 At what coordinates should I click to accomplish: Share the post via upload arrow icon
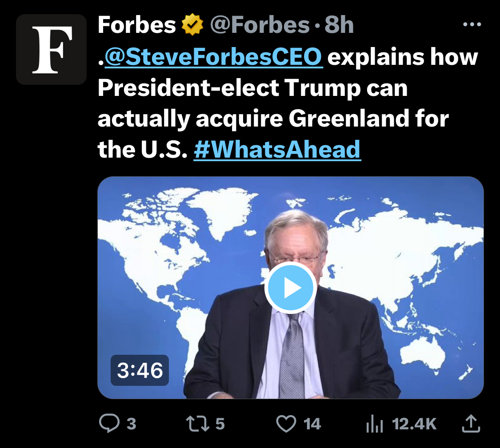click(471, 424)
